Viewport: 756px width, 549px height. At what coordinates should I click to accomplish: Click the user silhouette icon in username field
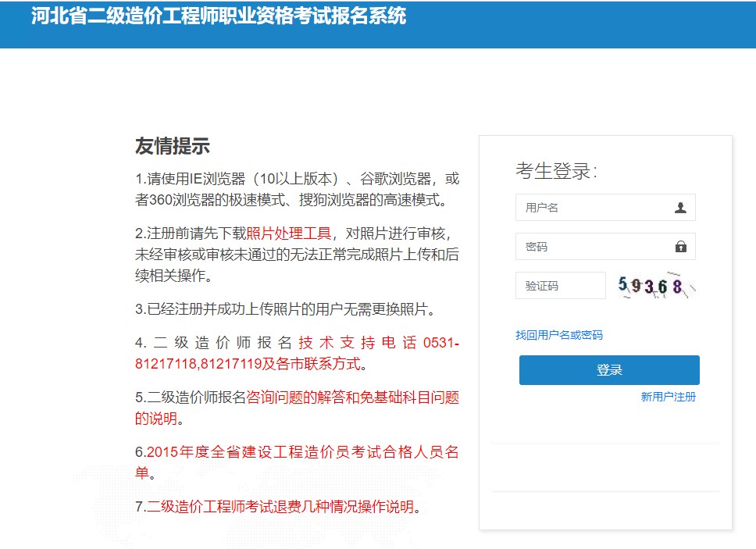[x=680, y=208]
